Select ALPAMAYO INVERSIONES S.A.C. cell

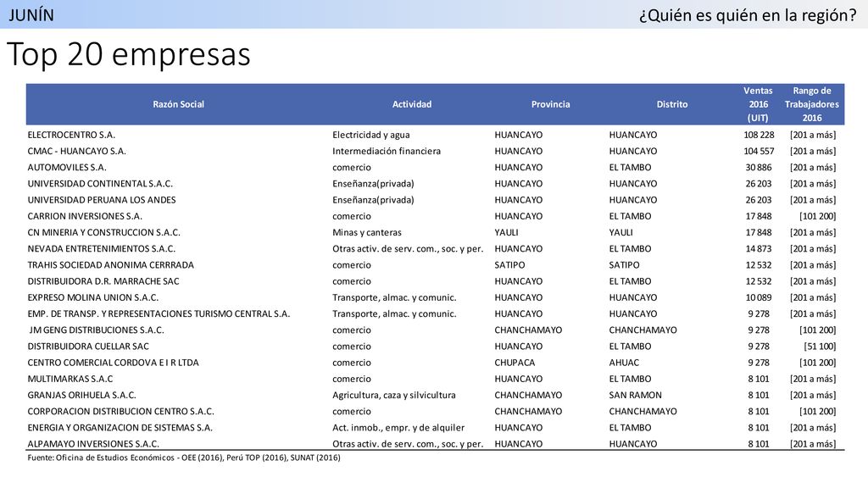pyautogui.click(x=93, y=444)
